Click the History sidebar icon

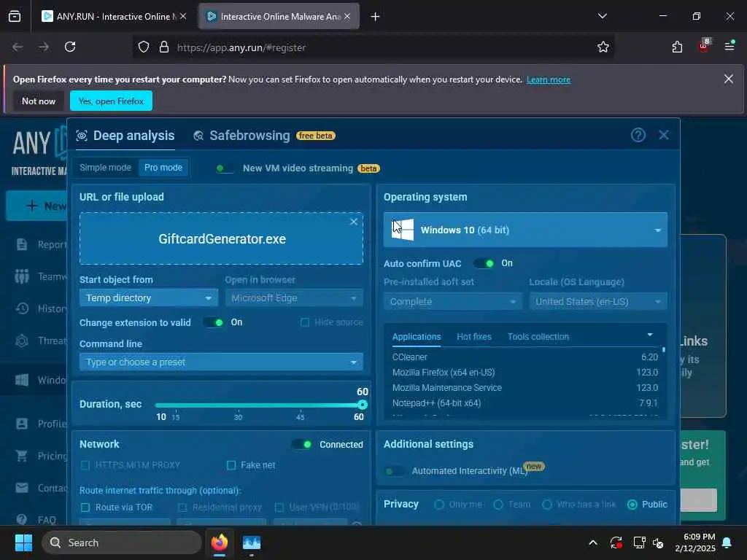pyautogui.click(x=22, y=308)
